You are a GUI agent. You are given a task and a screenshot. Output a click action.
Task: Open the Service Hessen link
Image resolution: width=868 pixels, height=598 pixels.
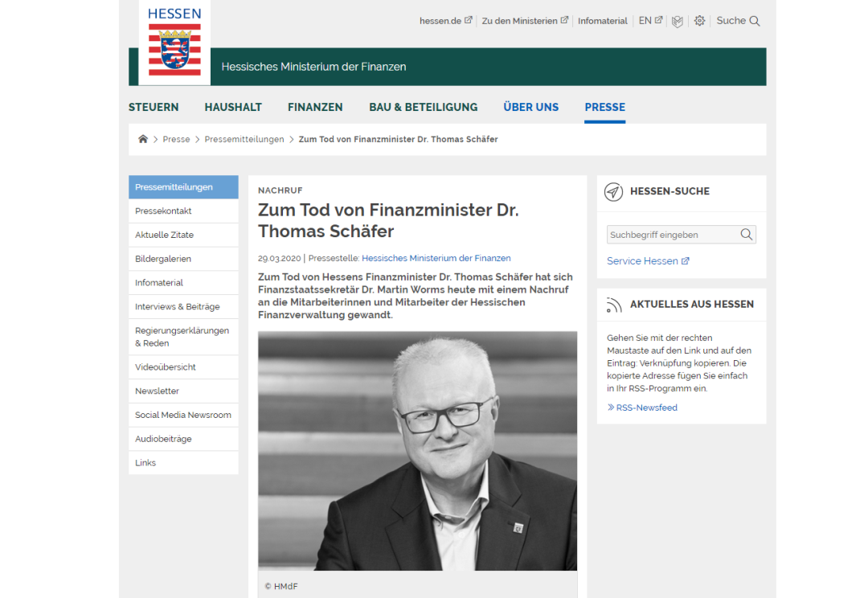pyautogui.click(x=648, y=260)
